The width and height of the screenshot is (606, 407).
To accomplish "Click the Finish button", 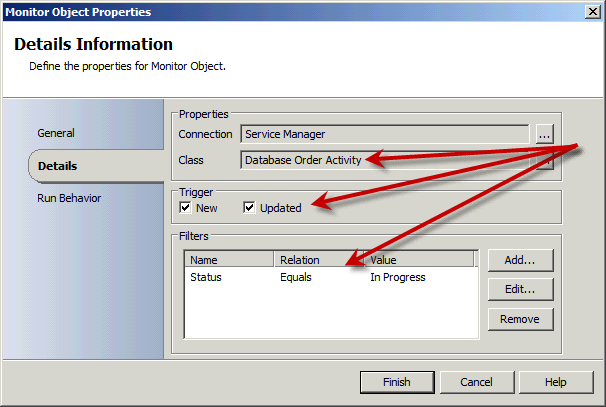I will 397,382.
